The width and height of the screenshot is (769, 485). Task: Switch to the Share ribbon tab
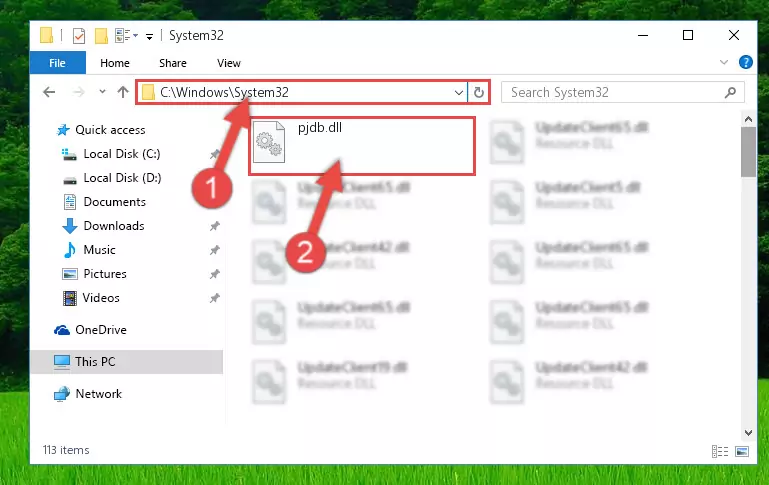(x=173, y=63)
